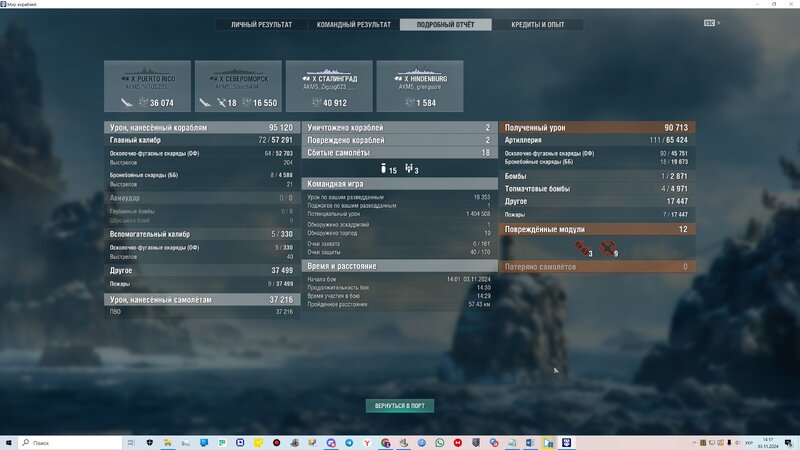Click the Бомбы 1 / 2 871 row

pos(597,176)
